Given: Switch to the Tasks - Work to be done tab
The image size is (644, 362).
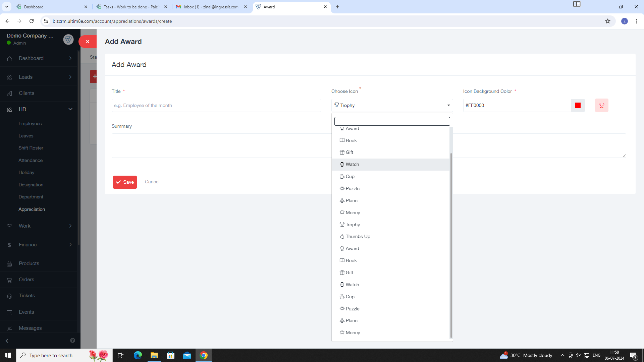Looking at the screenshot, I should [x=132, y=7].
